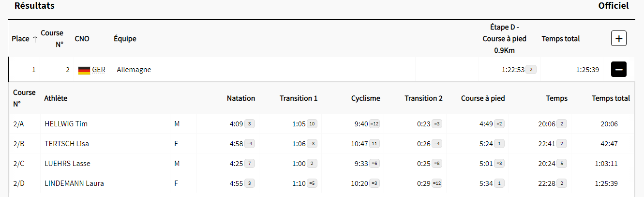This screenshot has height=197, width=644.
Task: Click HELLWIG's Transition 1 rank badge 10
Action: pyautogui.click(x=312, y=124)
